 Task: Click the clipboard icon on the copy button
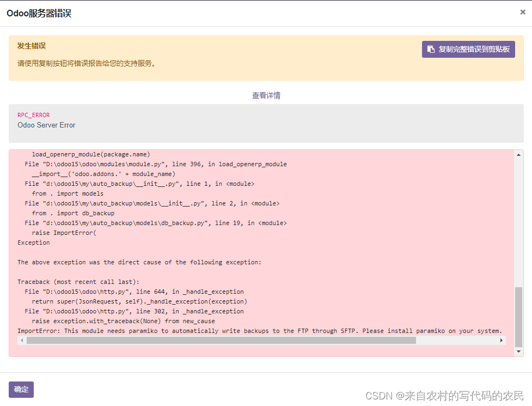point(430,49)
